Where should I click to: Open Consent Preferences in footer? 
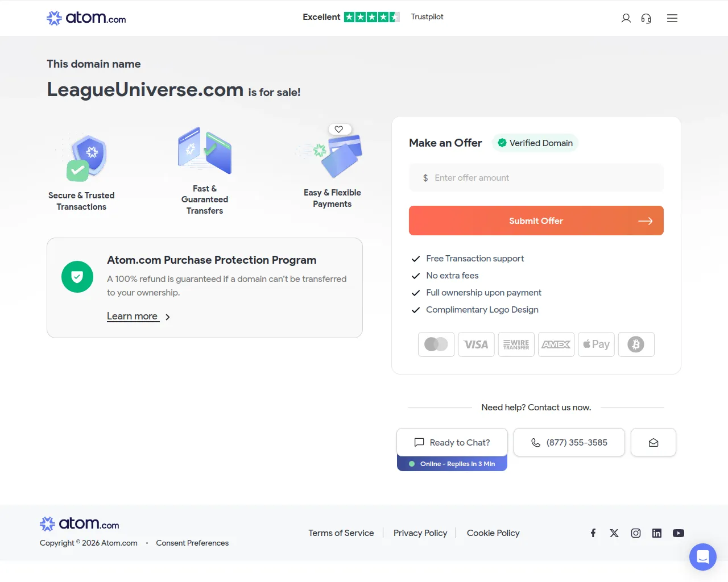click(x=192, y=543)
